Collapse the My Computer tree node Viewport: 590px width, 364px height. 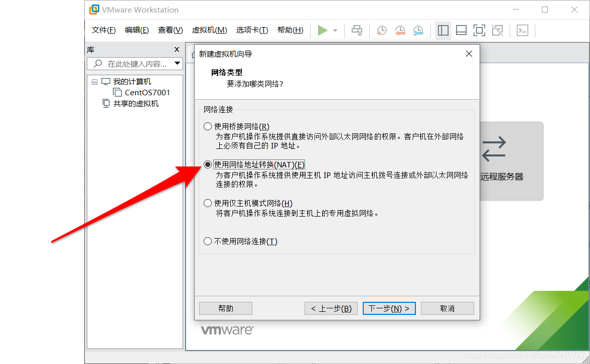(94, 82)
